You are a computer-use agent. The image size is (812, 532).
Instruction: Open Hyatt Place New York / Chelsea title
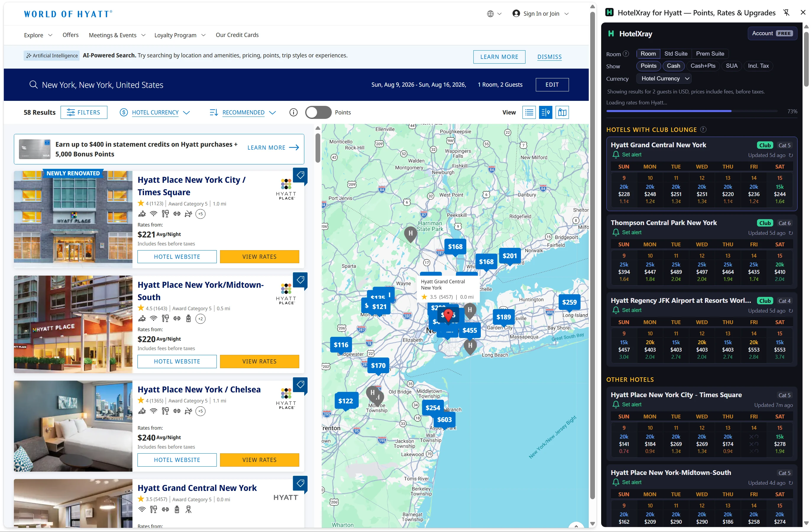[x=199, y=389]
